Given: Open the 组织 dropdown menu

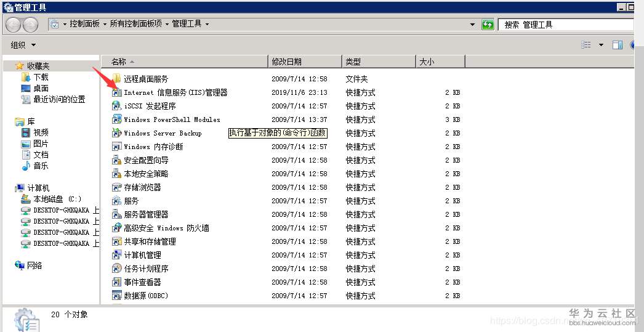Looking at the screenshot, I should 23,45.
